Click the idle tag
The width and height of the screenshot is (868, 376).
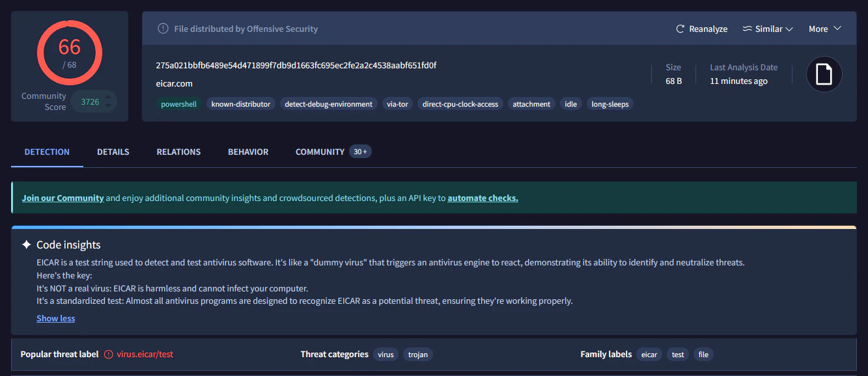571,104
